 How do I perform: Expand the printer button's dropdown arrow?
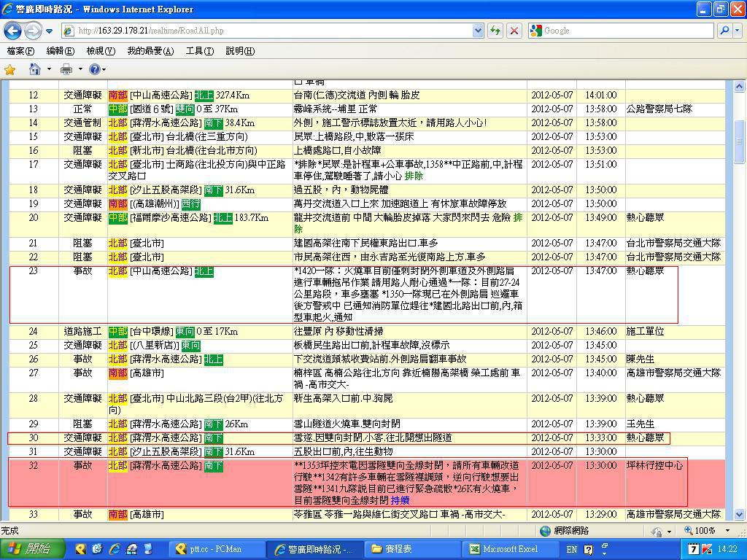click(x=79, y=69)
